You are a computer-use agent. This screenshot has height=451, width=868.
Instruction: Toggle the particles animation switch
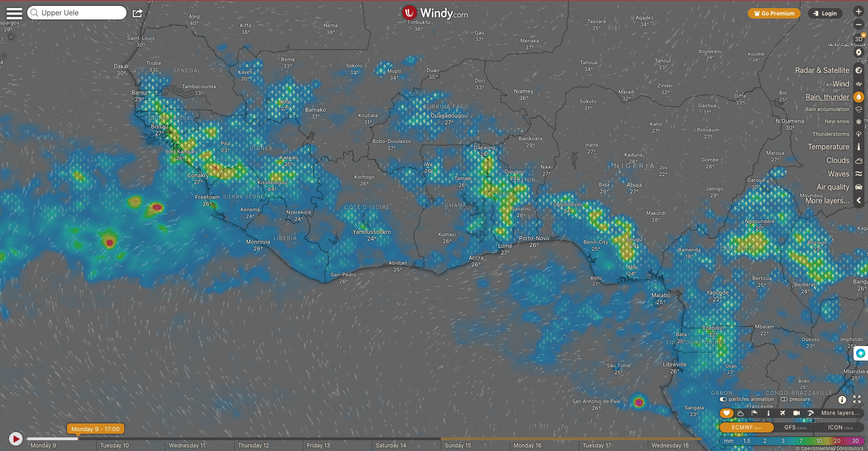(723, 399)
